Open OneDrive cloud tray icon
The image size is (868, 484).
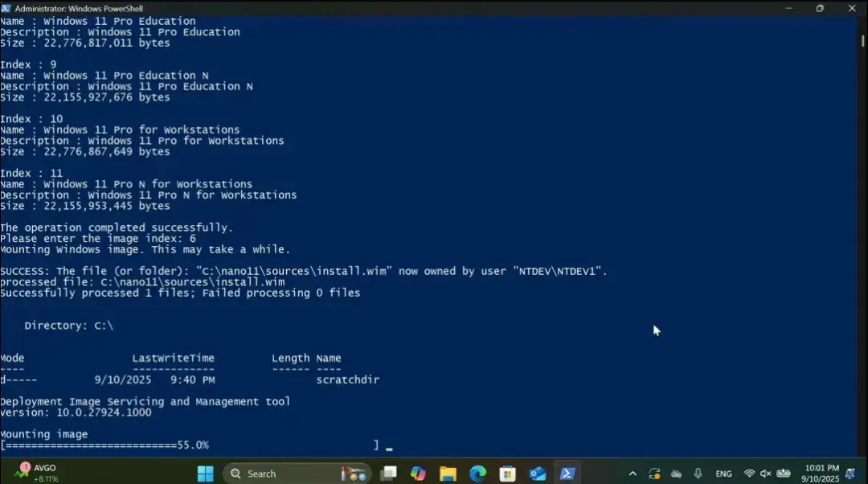point(676,474)
